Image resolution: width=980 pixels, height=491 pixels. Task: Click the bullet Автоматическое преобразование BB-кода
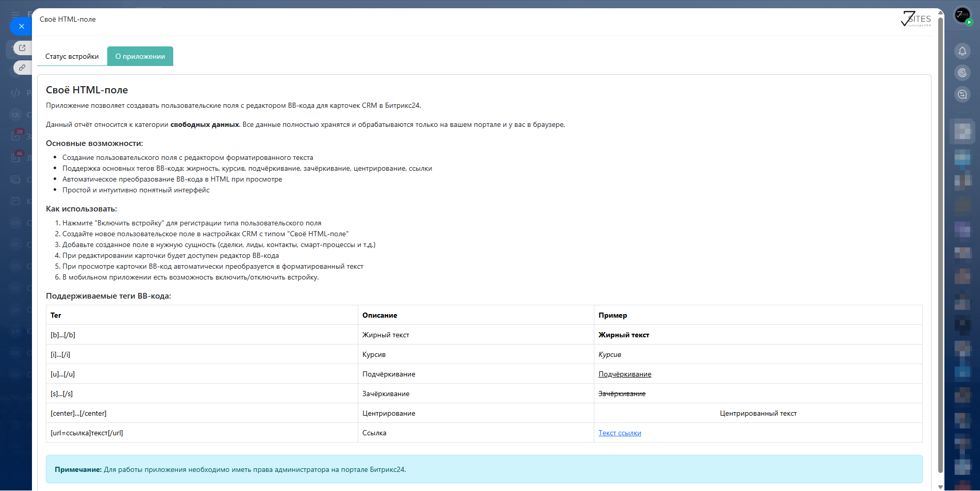(x=172, y=179)
